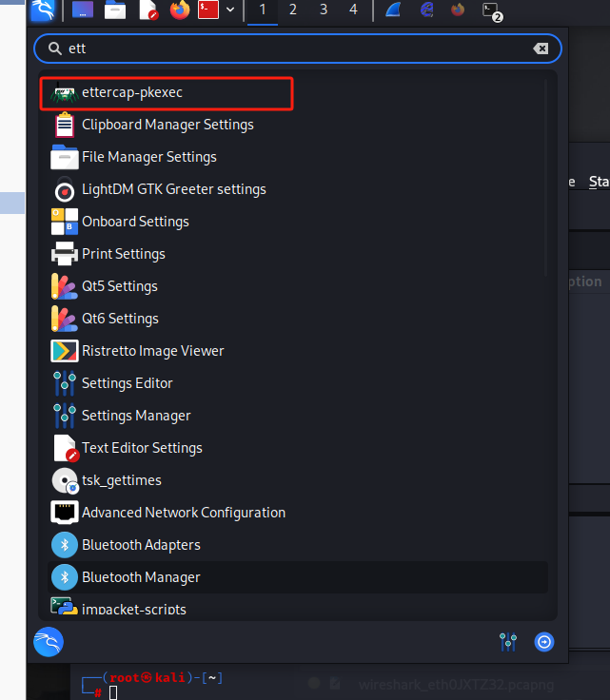Click the Clipboard Manager clipboard icon
This screenshot has height=700, width=610.
click(x=65, y=125)
